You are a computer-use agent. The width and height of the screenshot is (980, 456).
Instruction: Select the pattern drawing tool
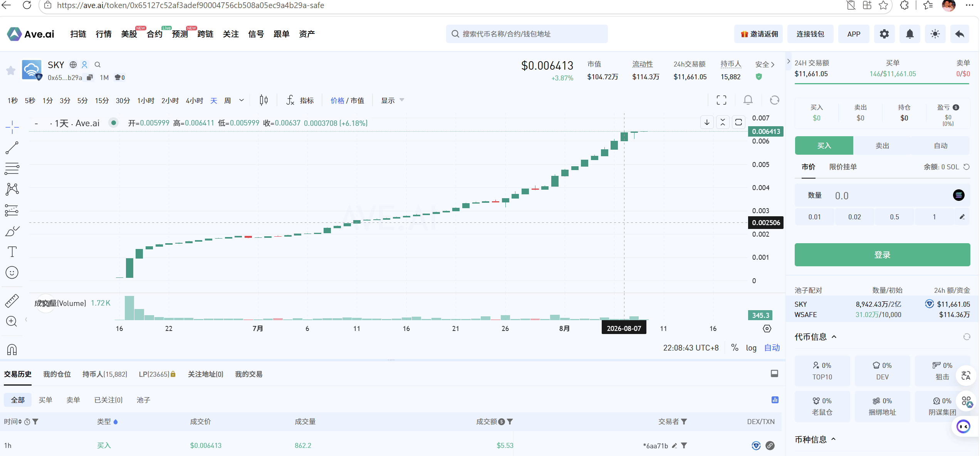tap(12, 189)
